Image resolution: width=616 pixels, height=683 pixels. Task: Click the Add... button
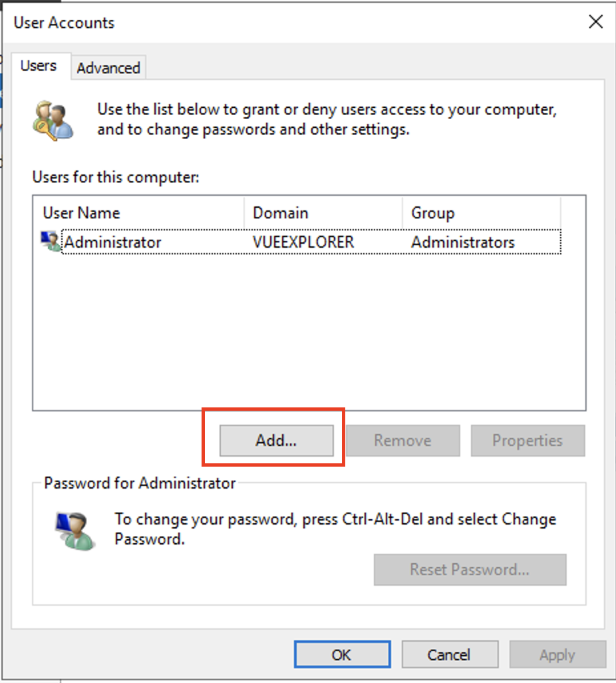coord(276,440)
